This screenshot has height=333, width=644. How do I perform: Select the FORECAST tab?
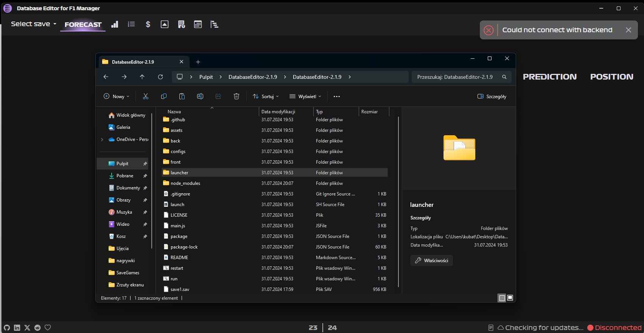[83, 25]
